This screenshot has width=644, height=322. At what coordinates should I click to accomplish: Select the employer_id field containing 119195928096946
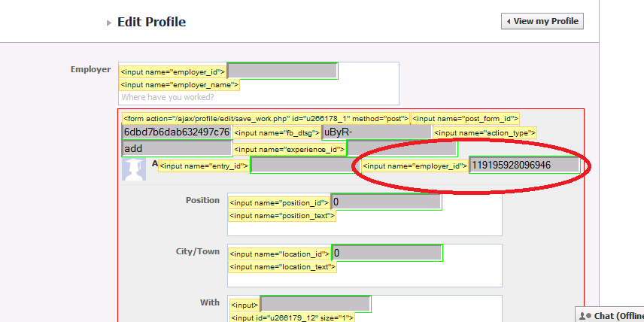(524, 165)
